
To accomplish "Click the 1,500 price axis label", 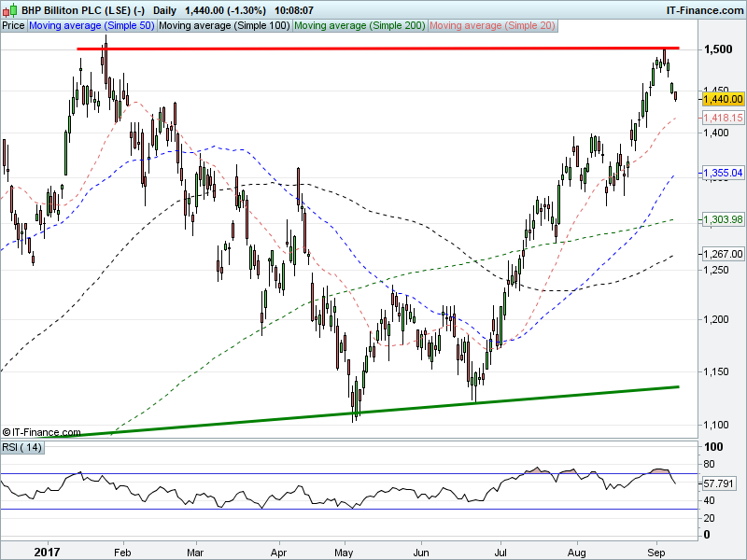I will point(718,49).
